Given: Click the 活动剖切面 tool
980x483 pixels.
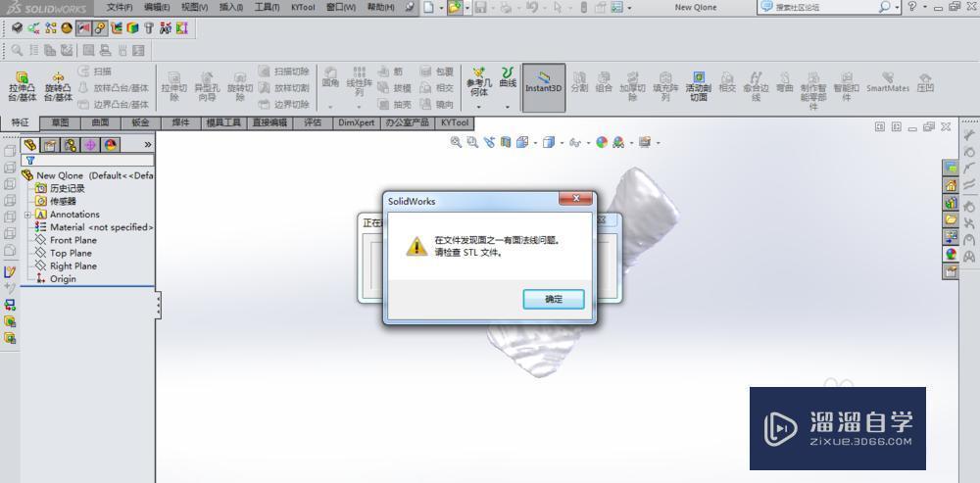Looking at the screenshot, I should click(x=698, y=86).
